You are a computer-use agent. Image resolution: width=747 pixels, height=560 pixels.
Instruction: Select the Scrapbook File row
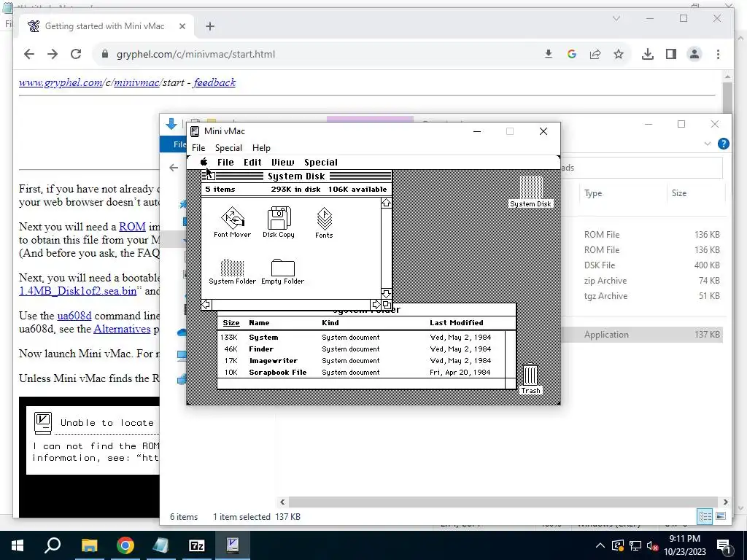click(x=361, y=373)
